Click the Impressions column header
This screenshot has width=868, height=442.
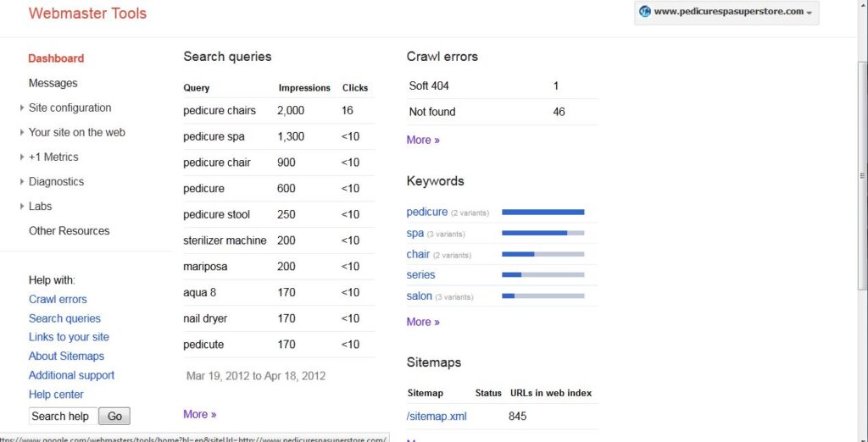pyautogui.click(x=304, y=88)
